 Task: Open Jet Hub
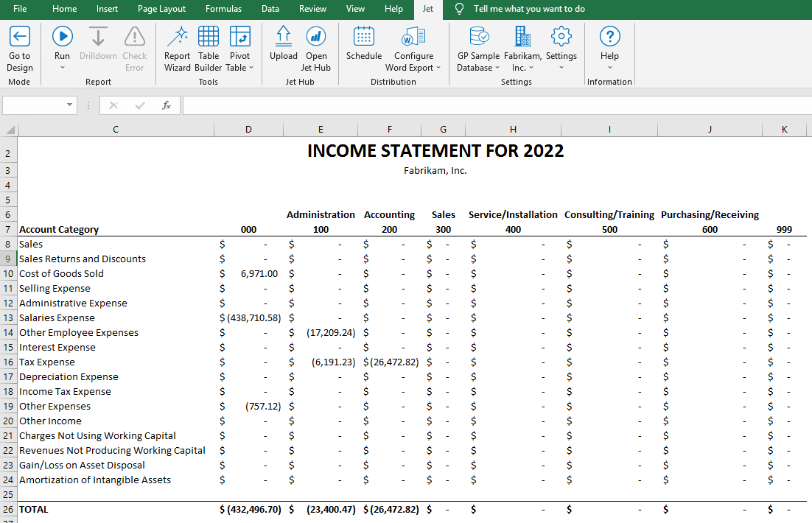316,44
